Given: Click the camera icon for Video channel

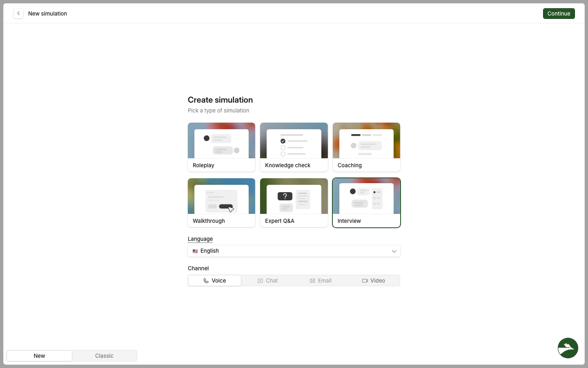Looking at the screenshot, I should pos(365,281).
